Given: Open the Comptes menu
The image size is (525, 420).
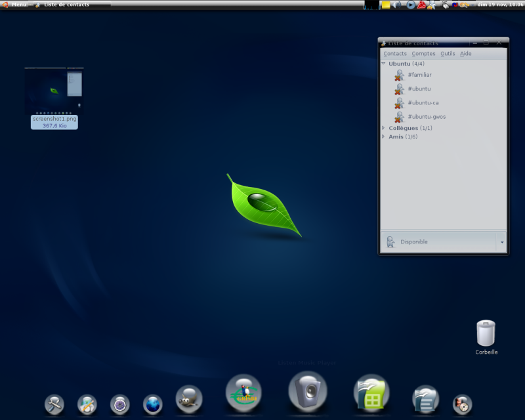Looking at the screenshot, I should (423, 54).
